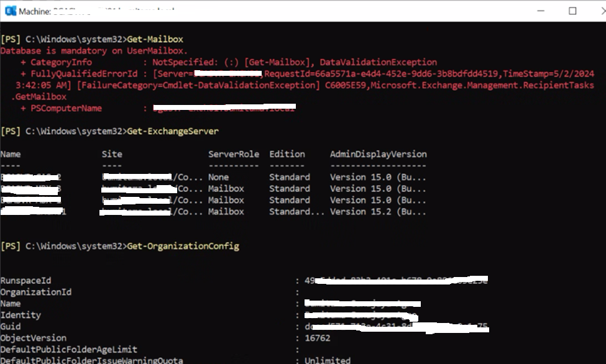
Task: Click the 'Get-ExchangeServer' command text
Action: tap(173, 132)
